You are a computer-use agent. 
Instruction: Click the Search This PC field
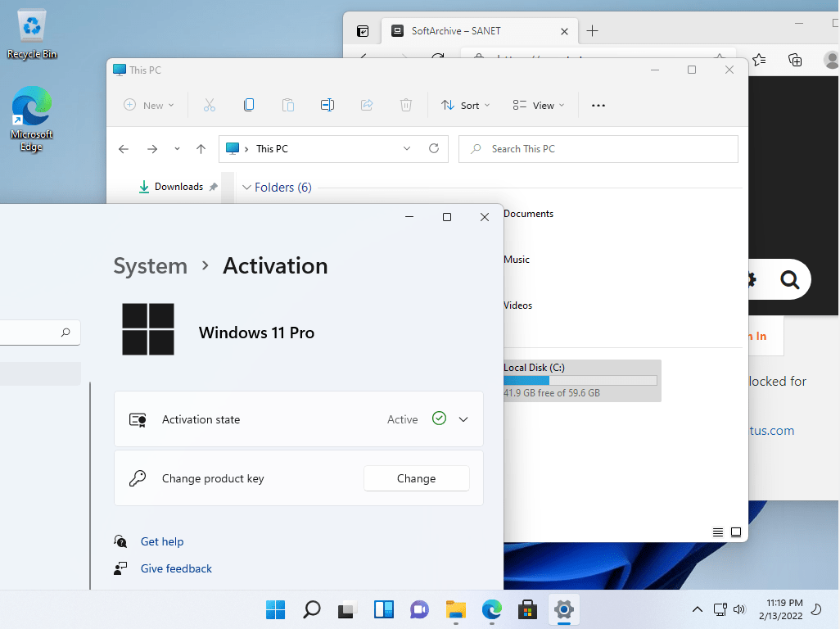[598, 149]
